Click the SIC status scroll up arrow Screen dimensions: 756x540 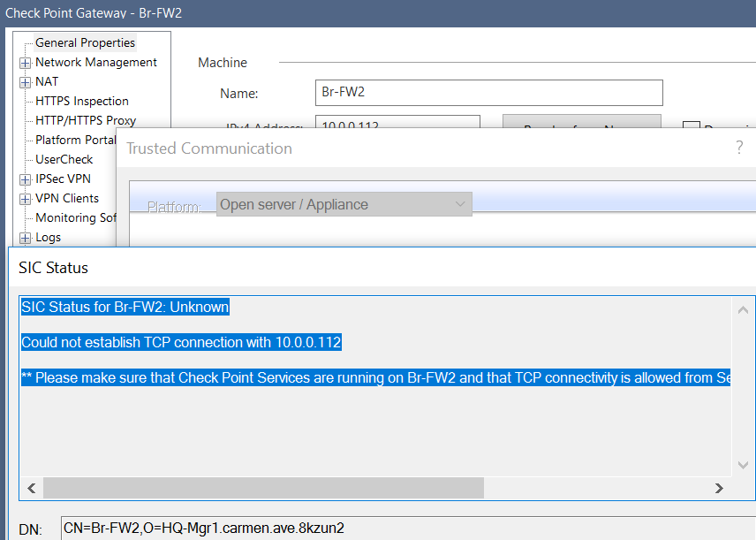pyautogui.click(x=743, y=310)
